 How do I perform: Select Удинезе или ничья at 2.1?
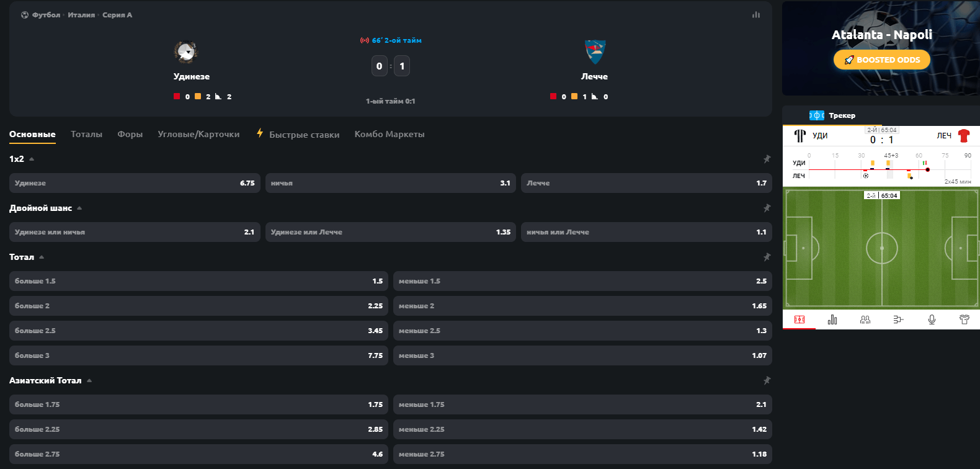point(135,232)
